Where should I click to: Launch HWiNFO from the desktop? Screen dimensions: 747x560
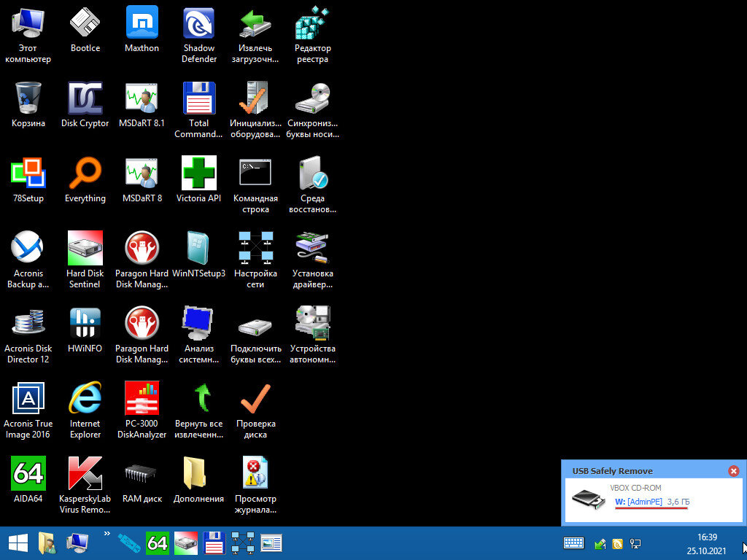85,330
